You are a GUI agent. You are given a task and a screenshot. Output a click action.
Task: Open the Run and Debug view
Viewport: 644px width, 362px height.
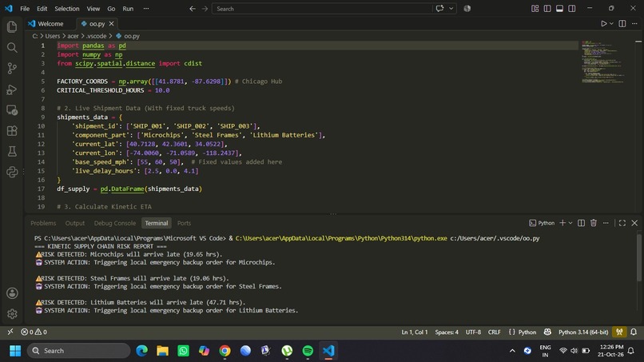(x=12, y=90)
